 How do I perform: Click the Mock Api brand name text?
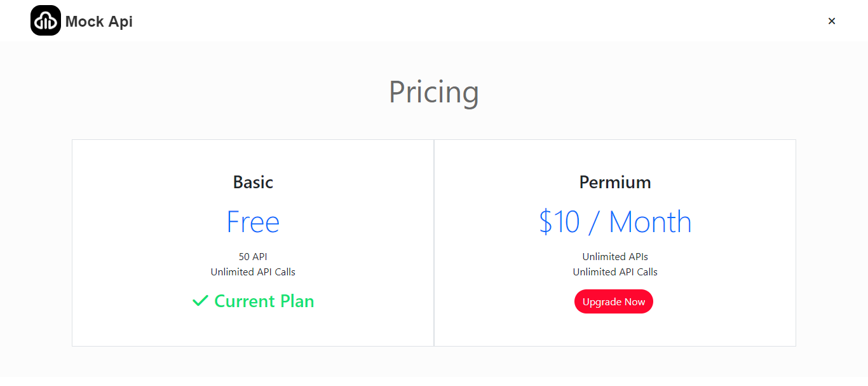click(x=99, y=22)
